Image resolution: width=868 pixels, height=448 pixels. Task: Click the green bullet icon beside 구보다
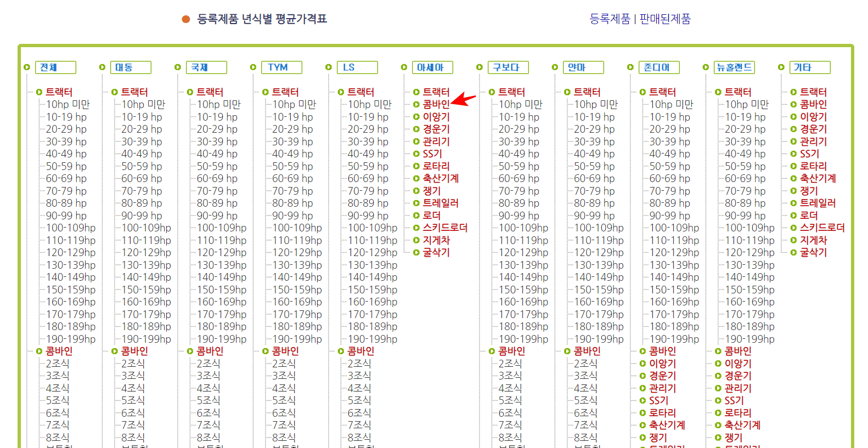479,67
